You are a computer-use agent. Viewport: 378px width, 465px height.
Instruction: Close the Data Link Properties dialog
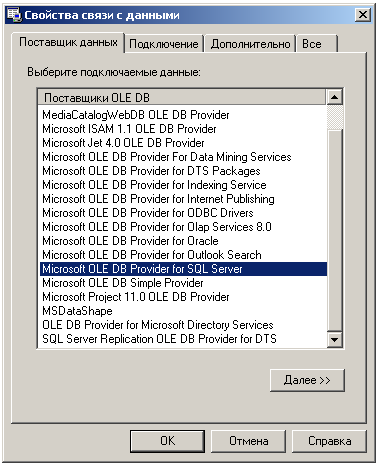click(x=362, y=15)
